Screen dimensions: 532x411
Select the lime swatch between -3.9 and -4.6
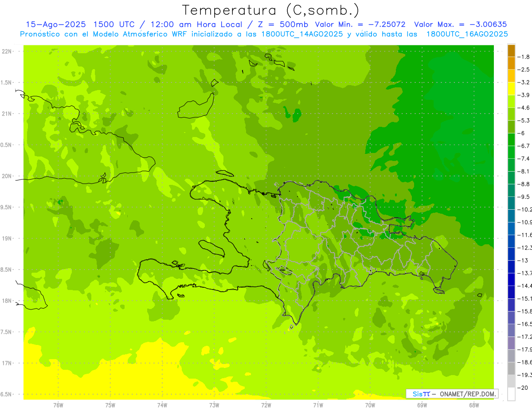(511, 101)
